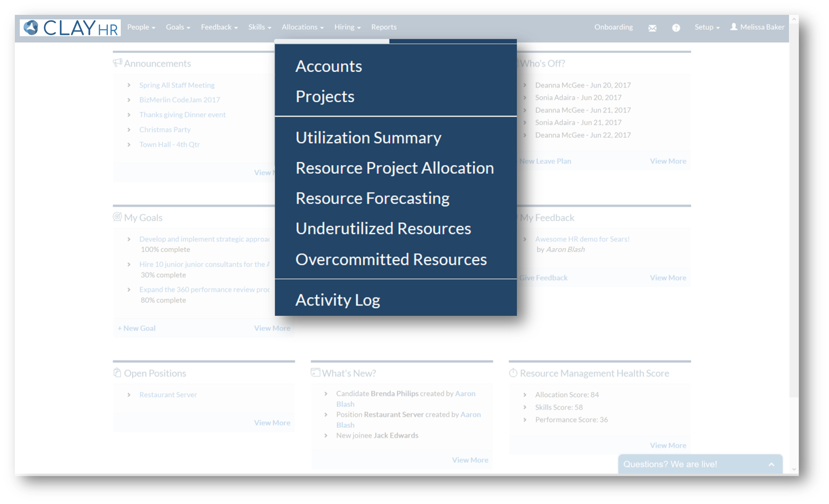Viewport: 829px width, 504px height.
Task: Click the My Goals target icon
Action: (117, 217)
